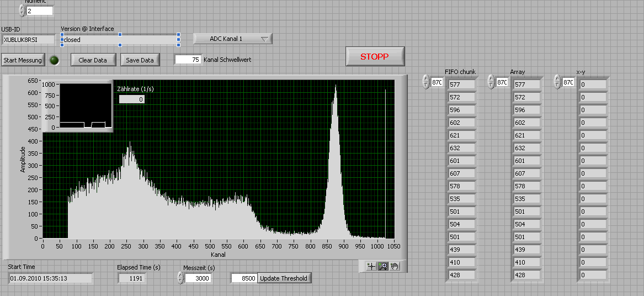644x296 pixels.
Task: Click the Messzeit (s) stepper arrows
Action: click(x=180, y=278)
